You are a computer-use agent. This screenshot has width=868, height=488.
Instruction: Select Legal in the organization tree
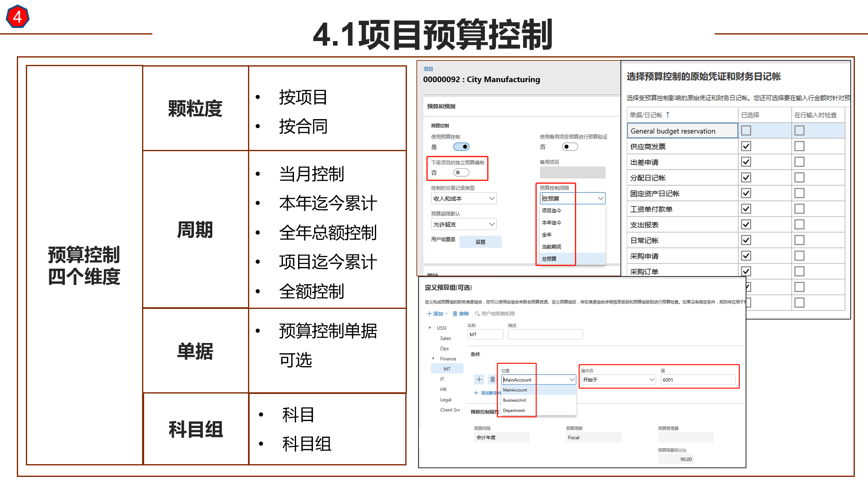445,400
